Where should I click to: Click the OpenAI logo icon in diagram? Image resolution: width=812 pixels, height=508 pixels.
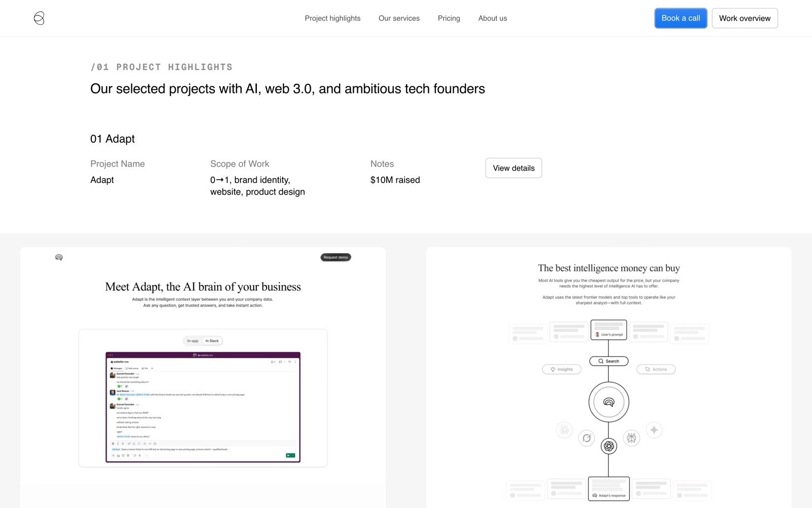pos(609,446)
